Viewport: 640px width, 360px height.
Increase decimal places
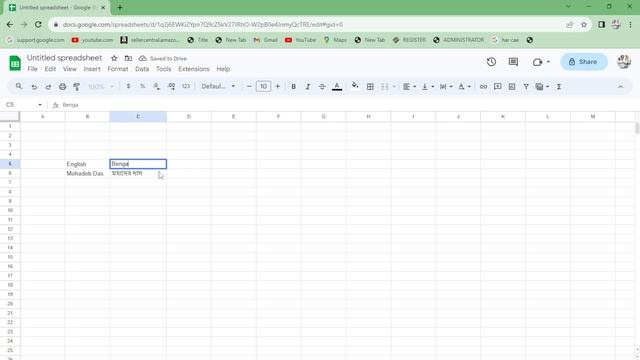point(171,87)
